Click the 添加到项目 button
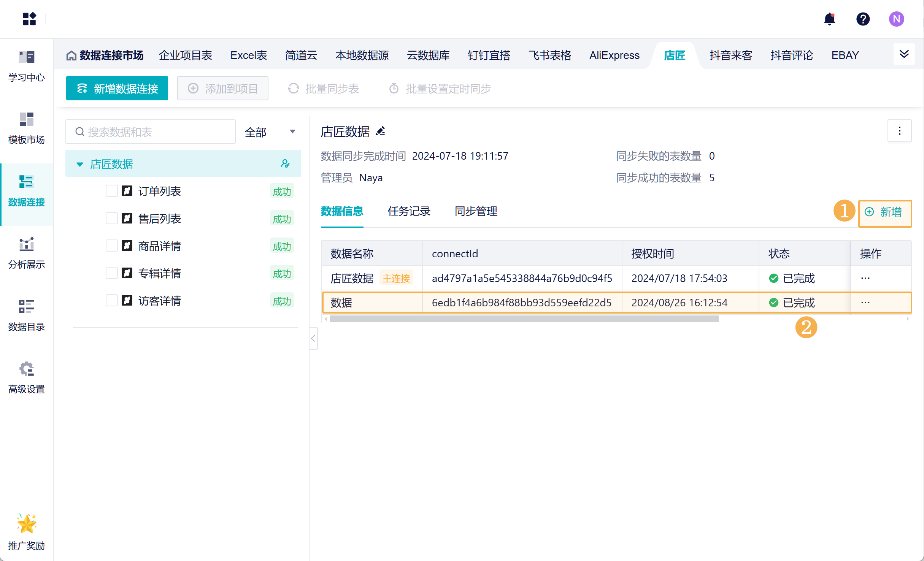Image resolution: width=924 pixels, height=561 pixels. tap(223, 88)
